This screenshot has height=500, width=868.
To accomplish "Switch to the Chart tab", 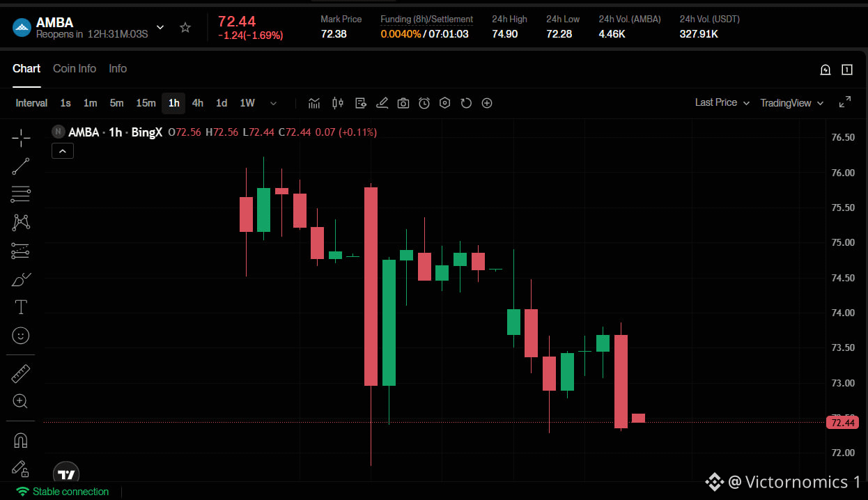I will click(26, 68).
